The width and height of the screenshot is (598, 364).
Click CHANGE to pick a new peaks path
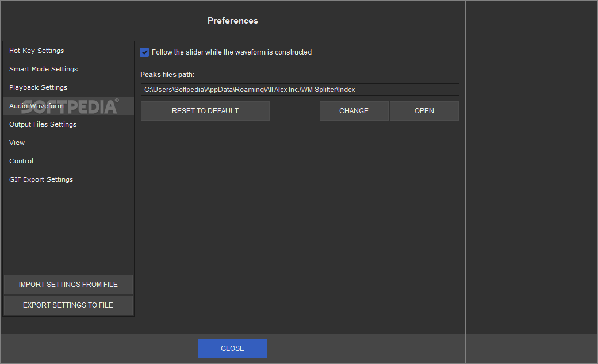point(354,111)
